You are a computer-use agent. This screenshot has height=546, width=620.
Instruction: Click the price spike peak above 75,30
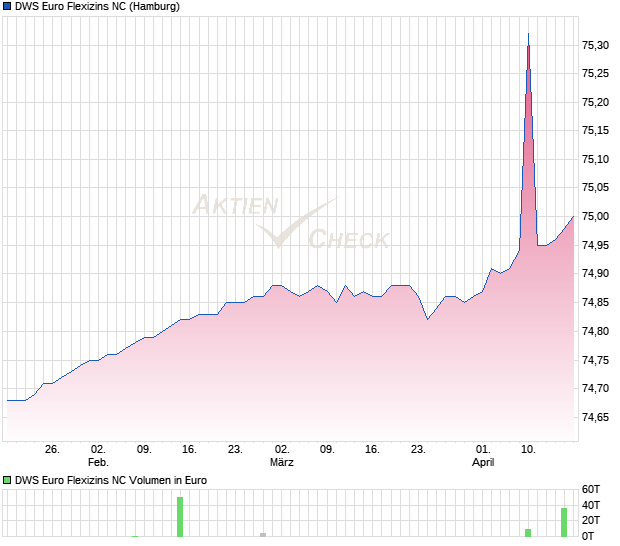point(529,35)
